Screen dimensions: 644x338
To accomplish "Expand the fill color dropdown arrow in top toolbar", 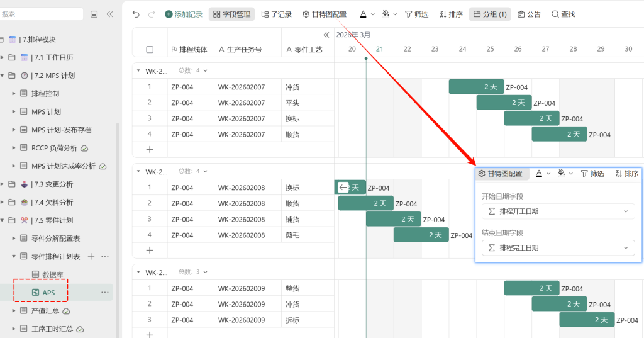I will point(395,14).
